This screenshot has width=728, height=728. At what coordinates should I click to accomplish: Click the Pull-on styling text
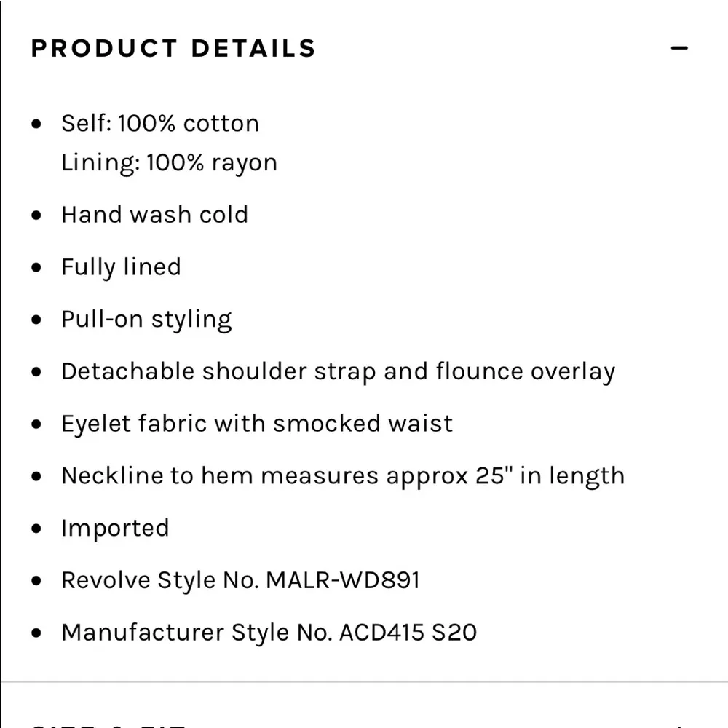pos(146,320)
